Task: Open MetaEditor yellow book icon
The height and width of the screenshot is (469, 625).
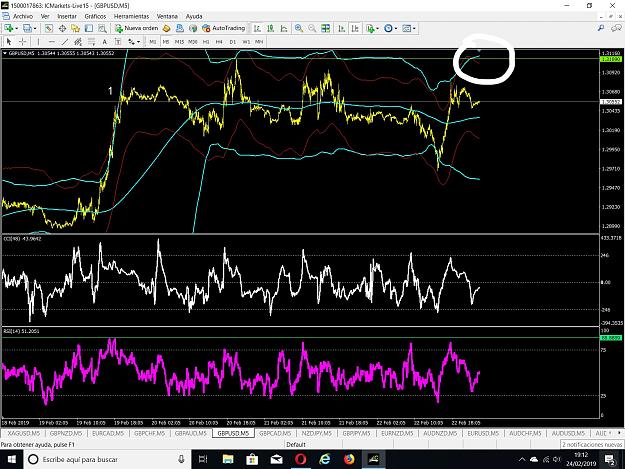Action: 167,28
